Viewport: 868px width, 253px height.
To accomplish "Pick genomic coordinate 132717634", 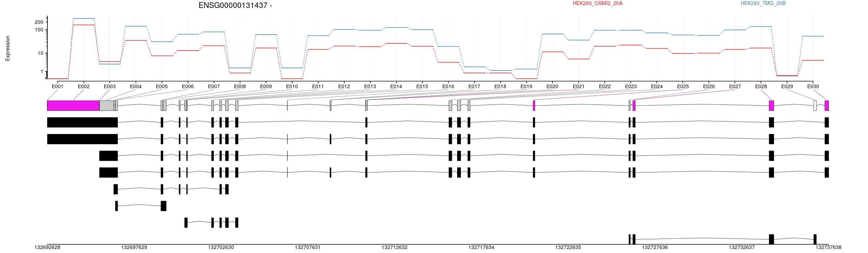I will [x=481, y=248].
